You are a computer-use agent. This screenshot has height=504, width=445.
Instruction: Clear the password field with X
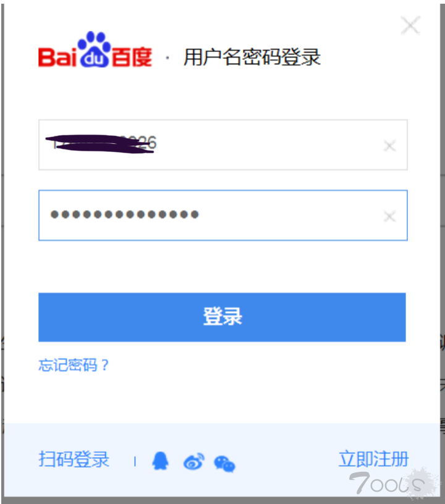390,216
